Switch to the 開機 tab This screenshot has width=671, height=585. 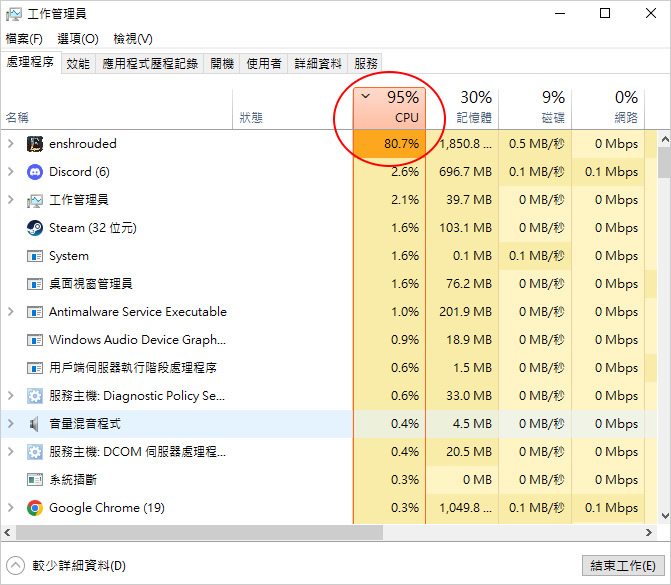222,64
